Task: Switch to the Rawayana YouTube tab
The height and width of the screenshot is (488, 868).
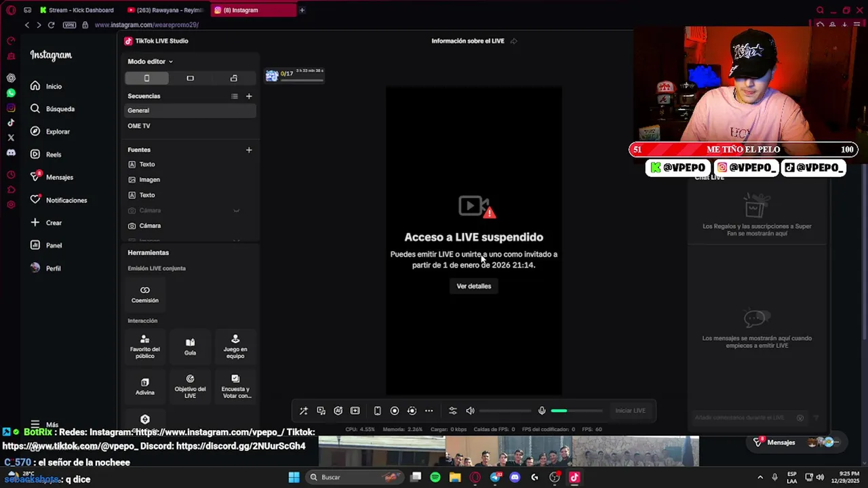Action: tap(167, 10)
